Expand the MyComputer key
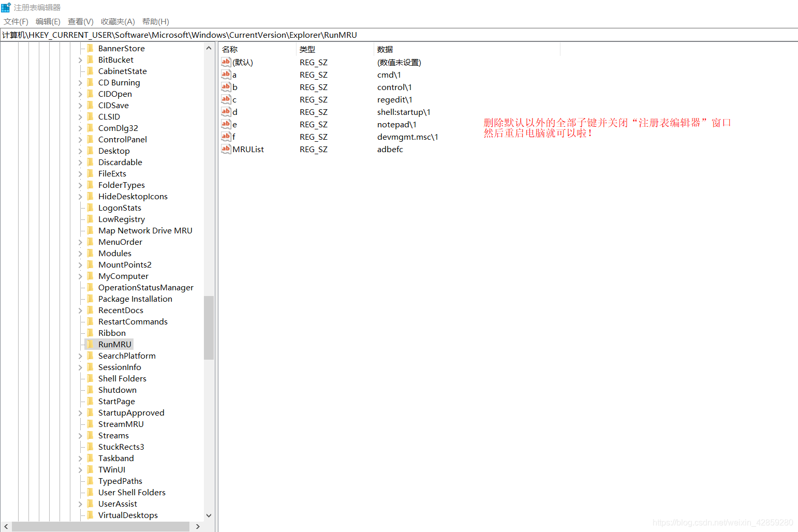The height and width of the screenshot is (532, 798). pos(80,276)
